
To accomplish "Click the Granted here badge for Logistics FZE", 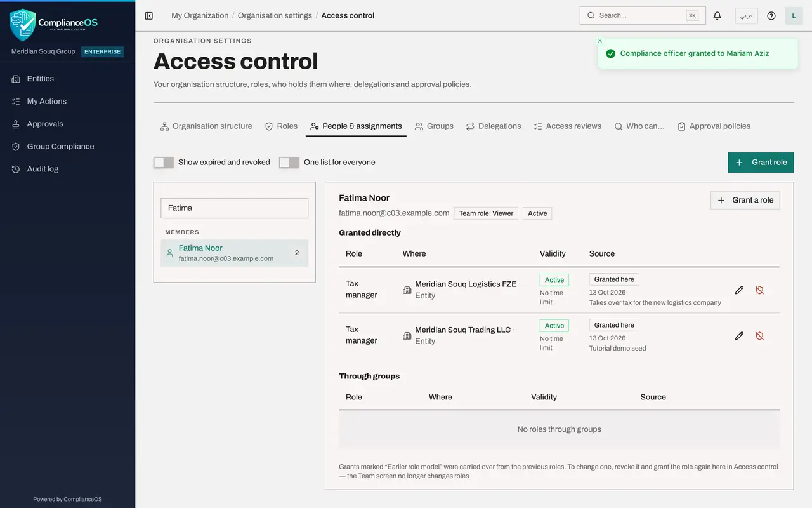I will pos(614,279).
